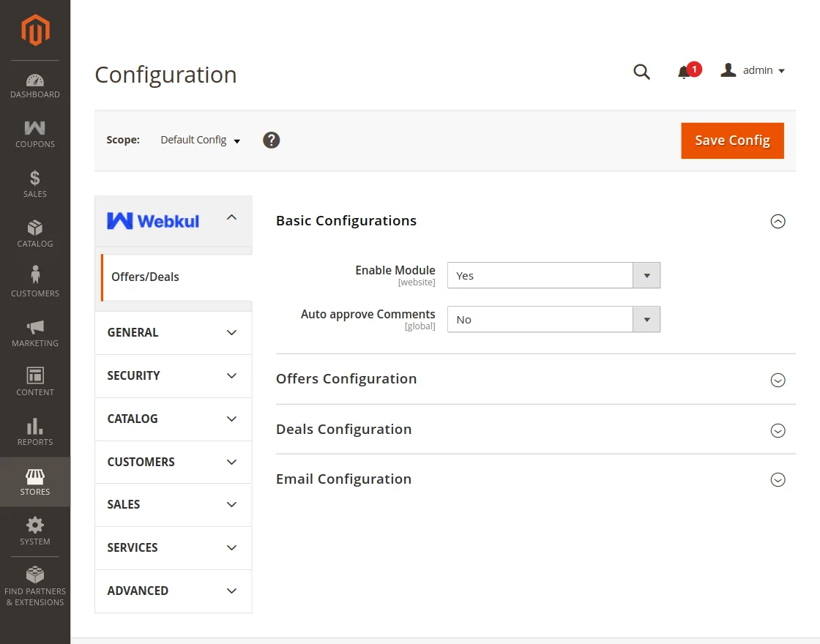Click the Save Config button
The image size is (820, 644).
[732, 141]
